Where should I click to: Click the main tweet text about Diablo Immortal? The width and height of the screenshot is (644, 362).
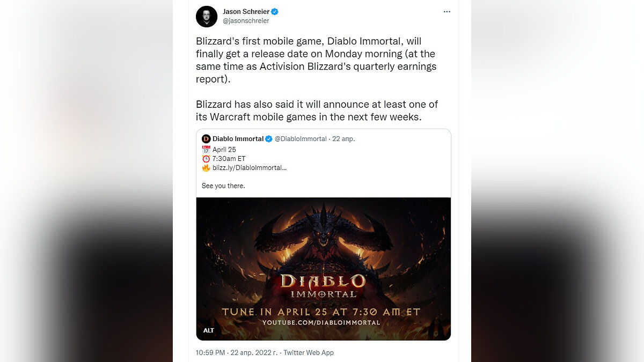[x=317, y=79]
